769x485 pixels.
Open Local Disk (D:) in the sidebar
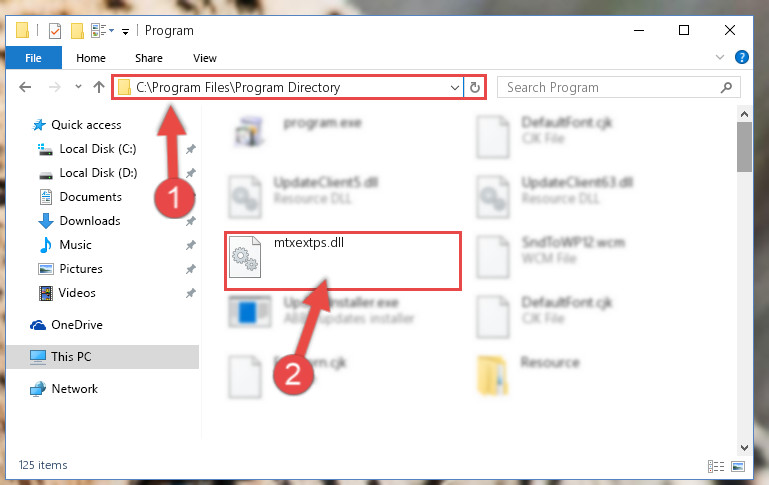coord(98,173)
